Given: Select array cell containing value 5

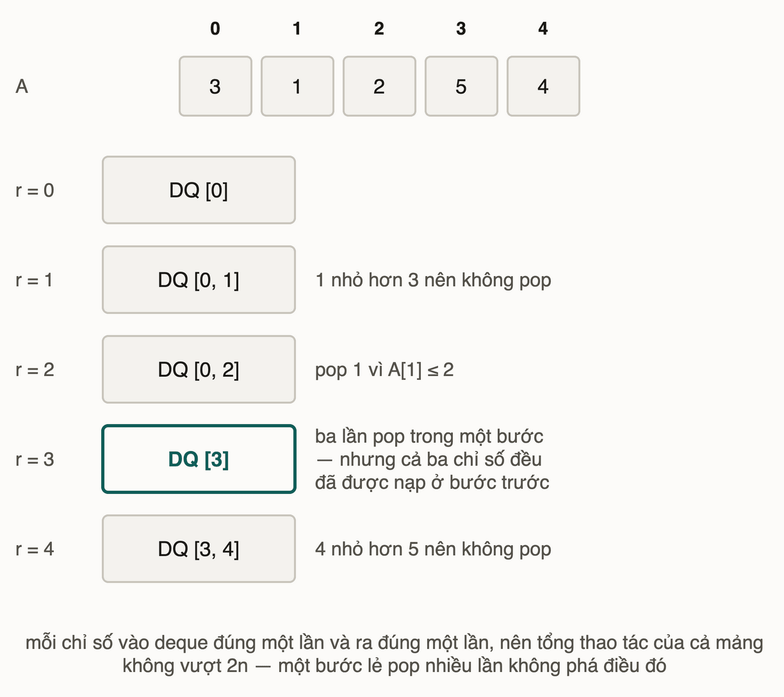Looking at the screenshot, I should [x=461, y=86].
